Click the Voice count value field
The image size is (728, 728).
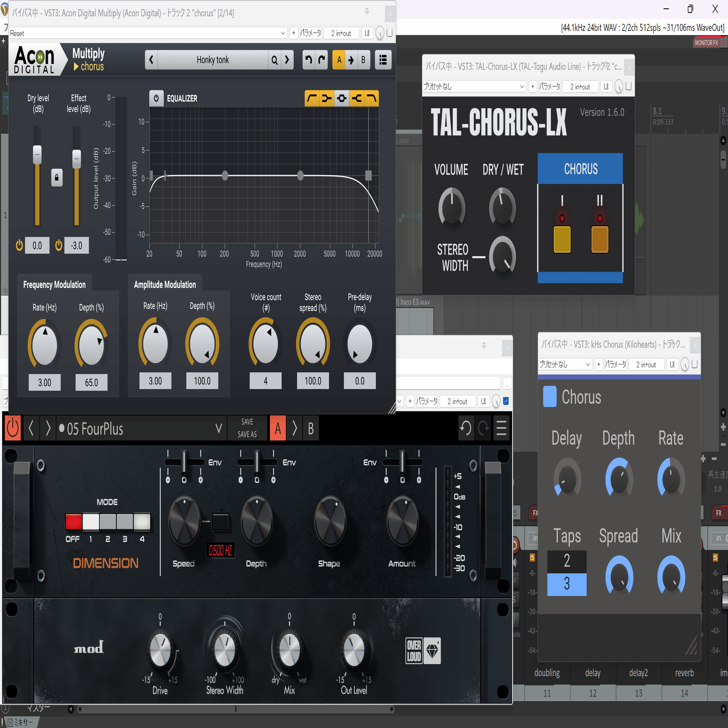pos(265,381)
